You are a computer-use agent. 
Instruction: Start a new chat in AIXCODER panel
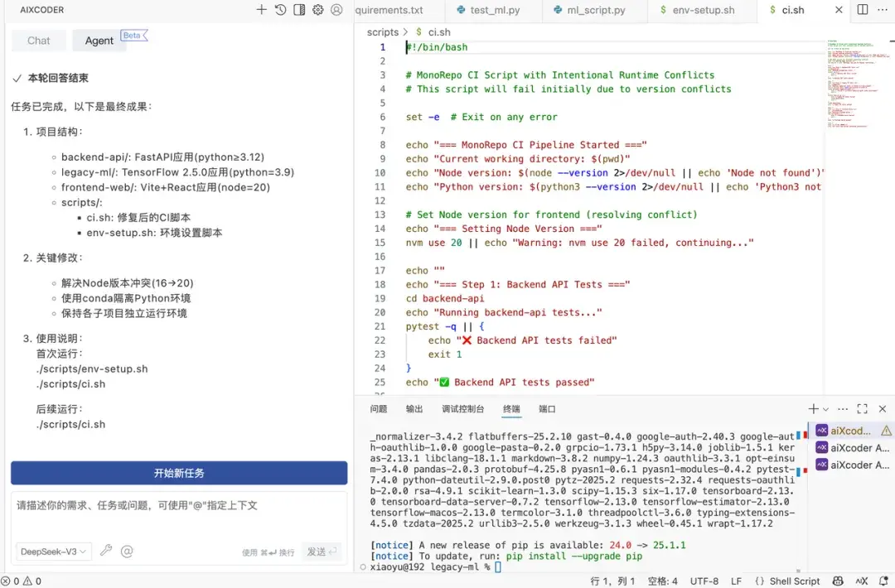pos(261,10)
